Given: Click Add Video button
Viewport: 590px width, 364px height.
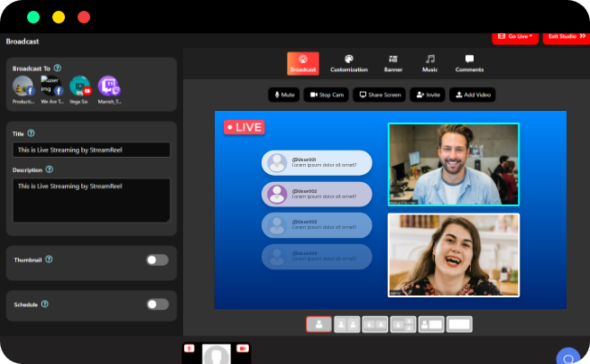Looking at the screenshot, I should tap(472, 95).
